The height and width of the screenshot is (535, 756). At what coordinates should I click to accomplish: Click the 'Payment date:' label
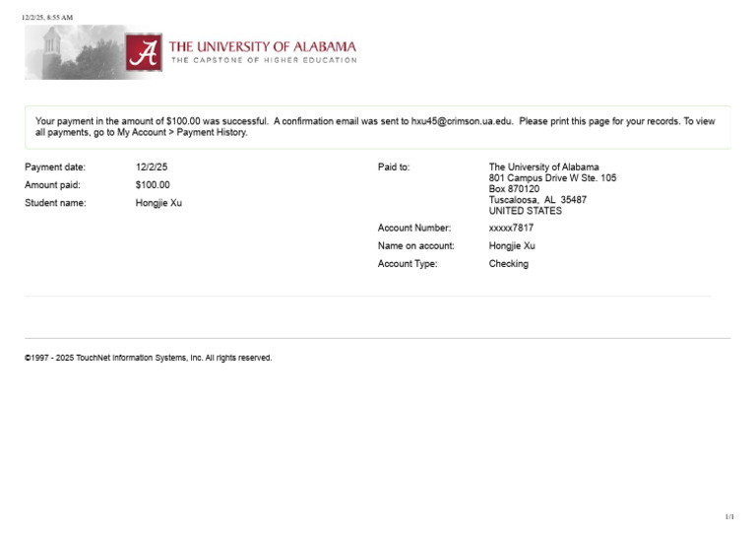(x=55, y=167)
